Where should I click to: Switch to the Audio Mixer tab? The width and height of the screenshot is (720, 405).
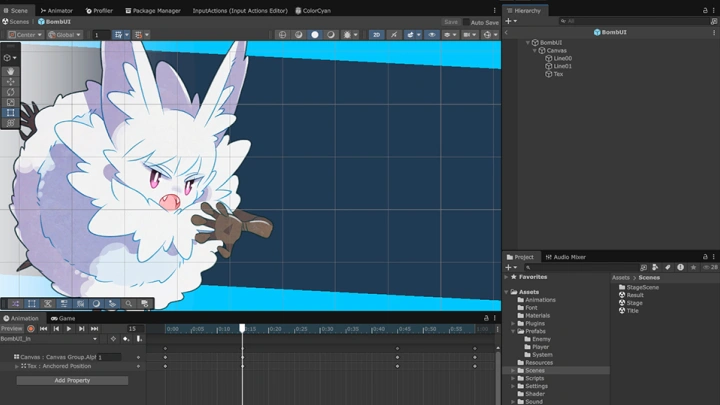pos(565,257)
